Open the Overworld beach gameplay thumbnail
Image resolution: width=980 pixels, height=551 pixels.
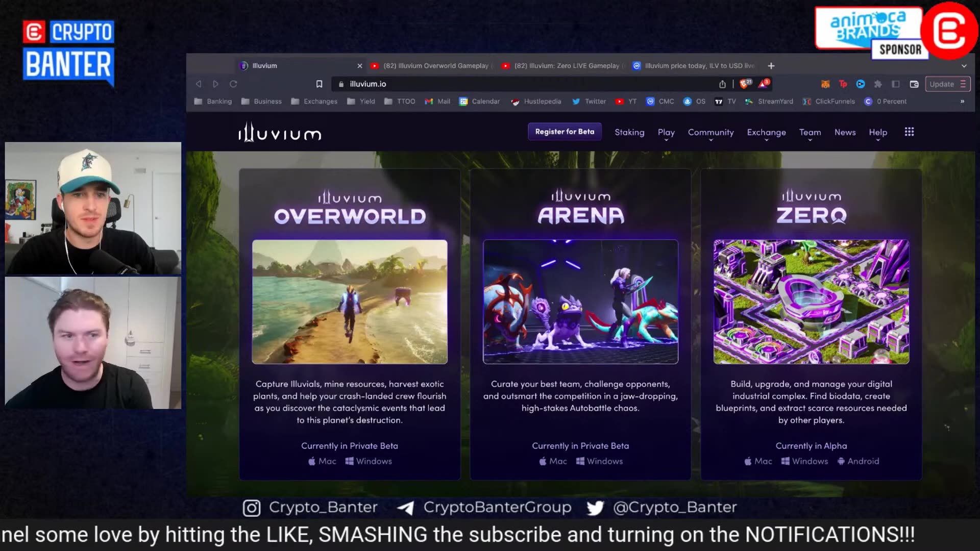click(350, 302)
